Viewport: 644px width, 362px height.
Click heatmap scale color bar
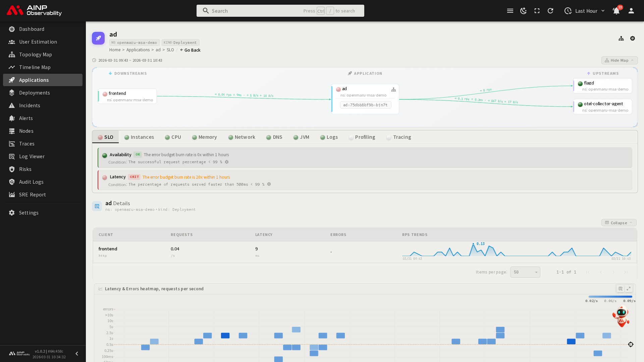click(x=610, y=297)
